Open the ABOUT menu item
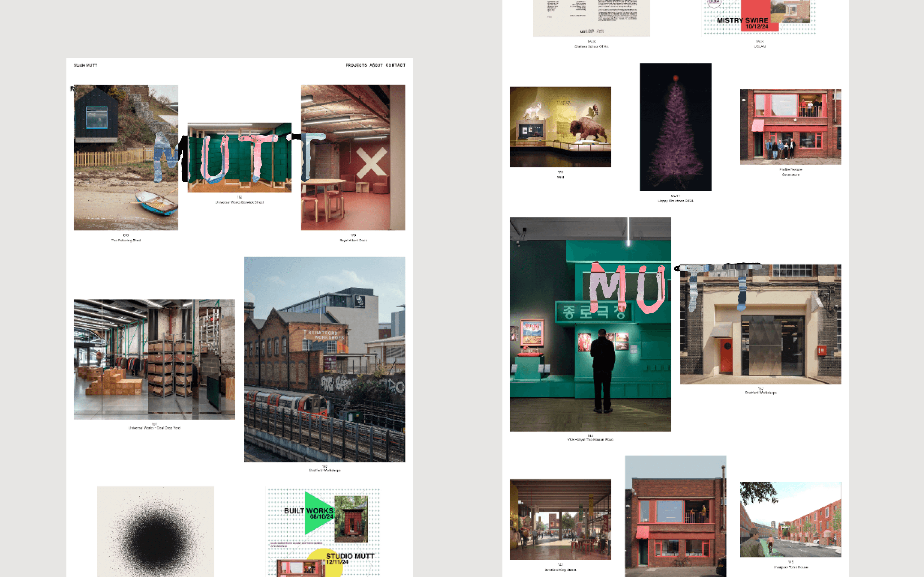The width and height of the screenshot is (924, 577). [x=376, y=65]
